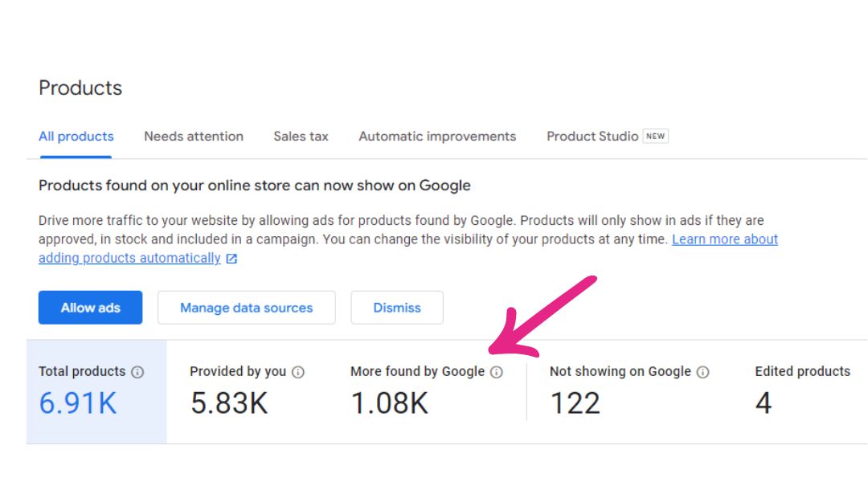The height and width of the screenshot is (482, 868).
Task: Dismiss the Google products notice
Action: (x=397, y=307)
